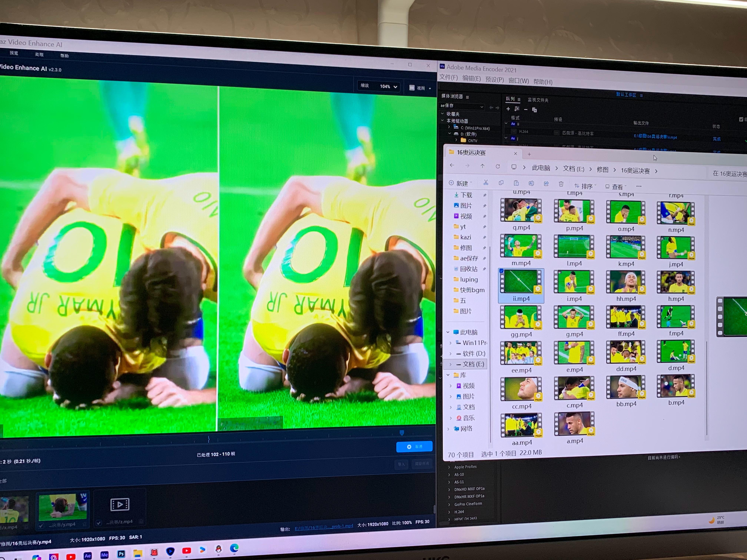747x560 pixels.
Task: Open the Topaz output file path link
Action: pyautogui.click(x=324, y=527)
